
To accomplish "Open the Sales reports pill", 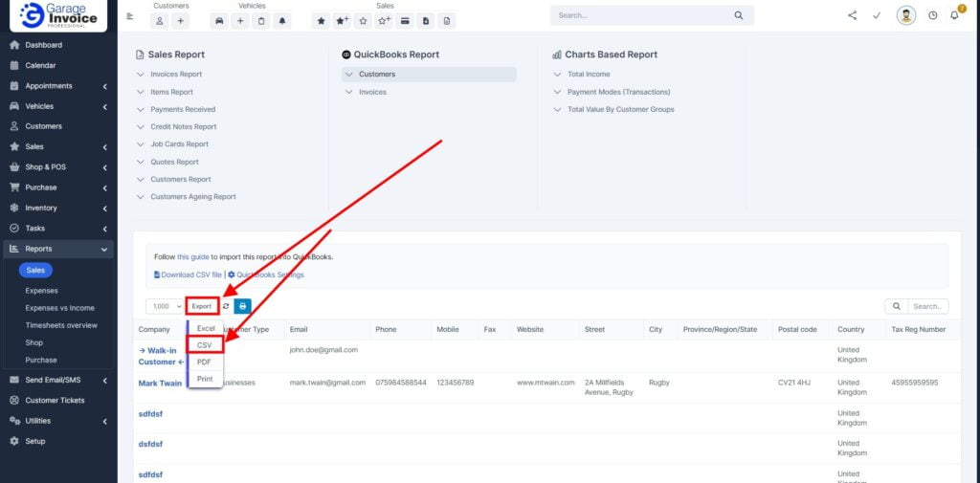I will (x=35, y=270).
